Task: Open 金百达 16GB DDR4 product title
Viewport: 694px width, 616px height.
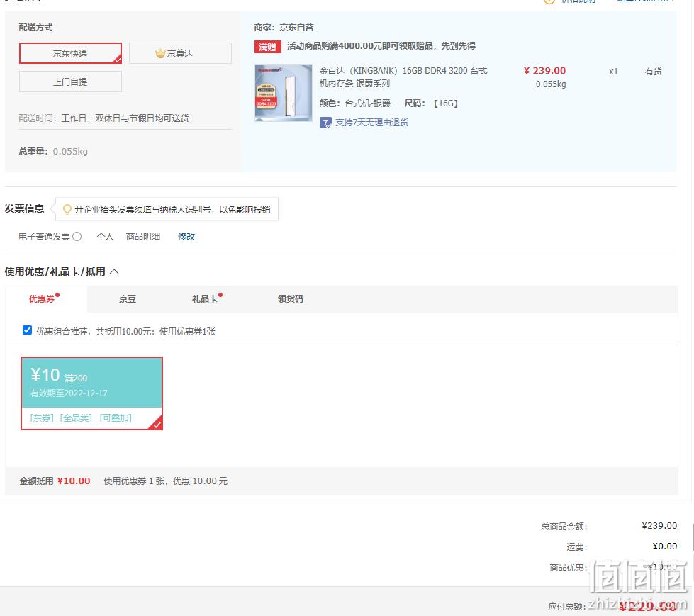Action: [403, 77]
